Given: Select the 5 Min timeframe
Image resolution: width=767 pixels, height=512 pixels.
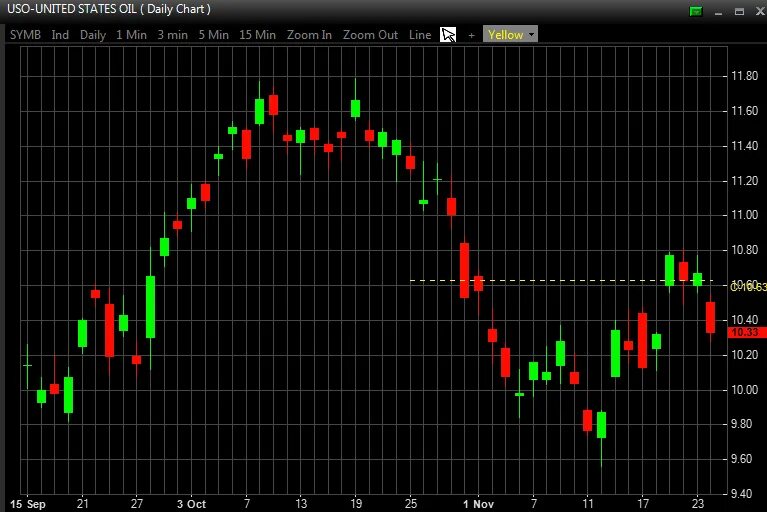Looking at the screenshot, I should point(213,35).
